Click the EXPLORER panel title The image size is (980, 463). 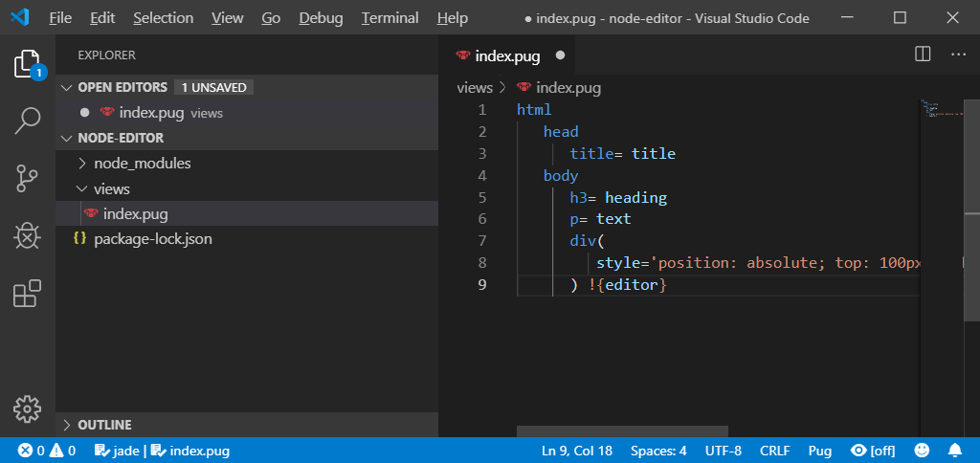106,55
